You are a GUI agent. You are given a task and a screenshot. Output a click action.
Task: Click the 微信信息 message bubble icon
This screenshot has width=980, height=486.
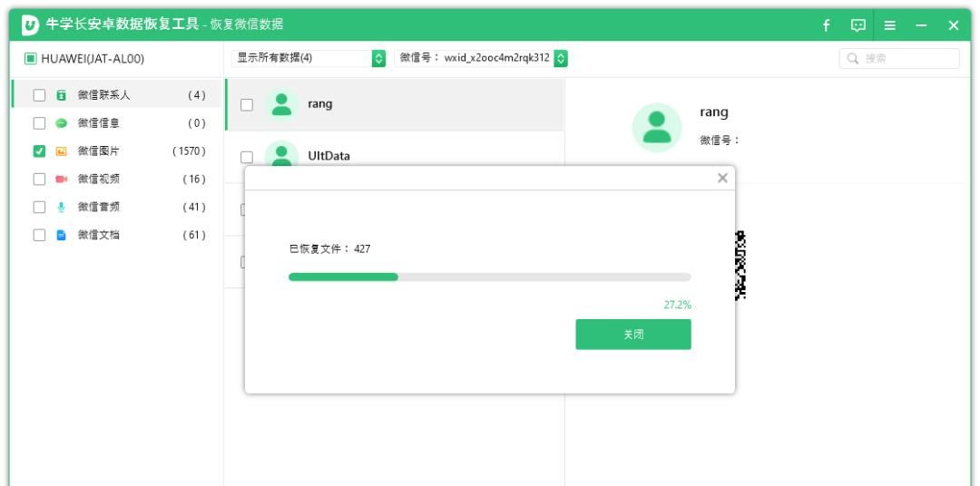[x=62, y=123]
